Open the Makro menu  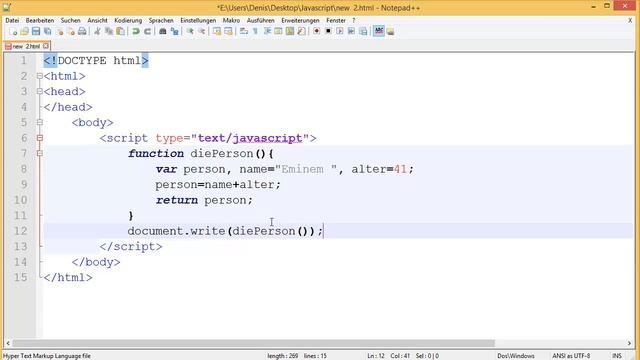click(x=231, y=20)
